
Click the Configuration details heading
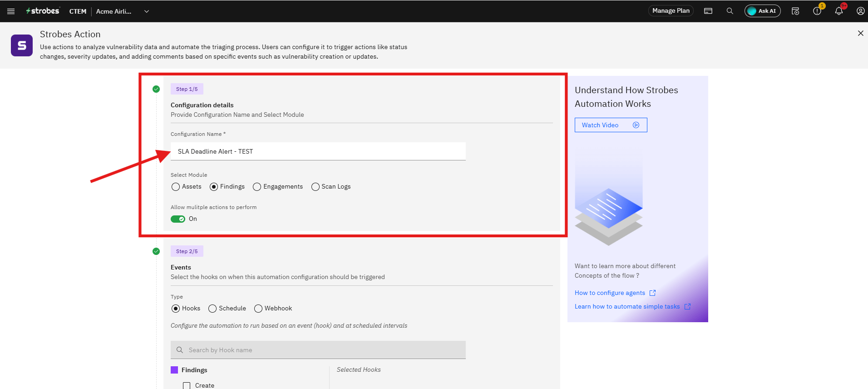tap(202, 105)
